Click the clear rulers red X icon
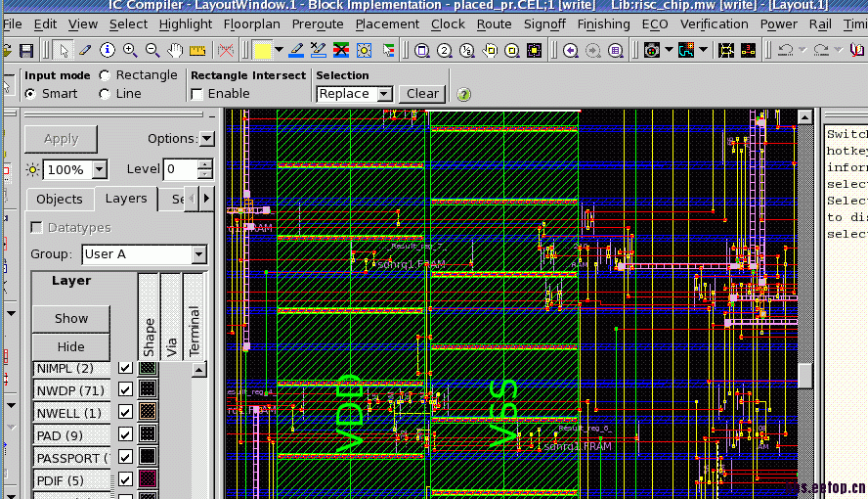868x499 pixels. click(x=225, y=51)
